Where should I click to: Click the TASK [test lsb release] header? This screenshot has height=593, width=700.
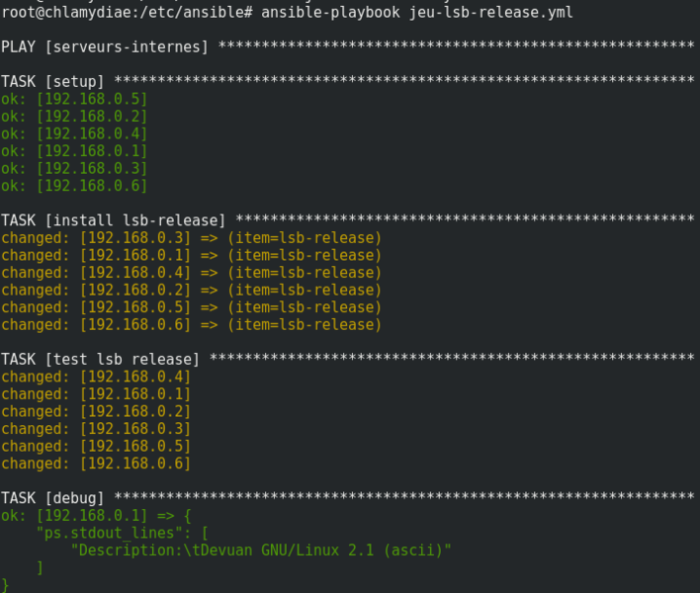point(101,359)
